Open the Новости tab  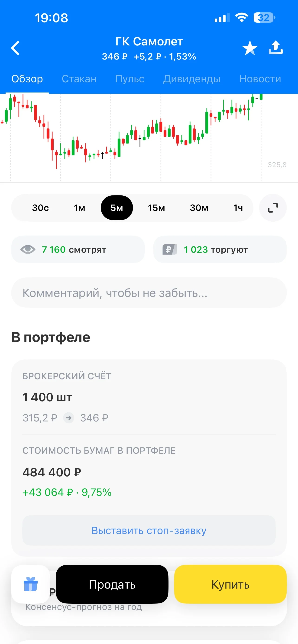tap(260, 79)
